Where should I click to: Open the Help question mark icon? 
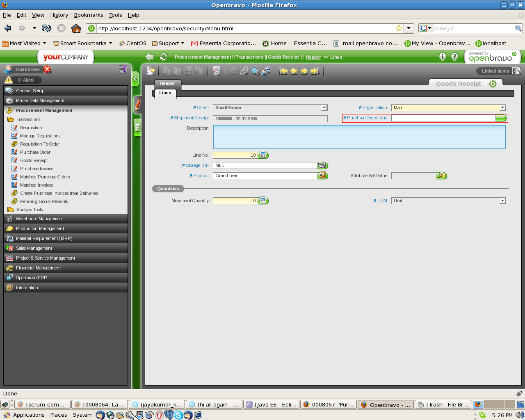[454, 57]
